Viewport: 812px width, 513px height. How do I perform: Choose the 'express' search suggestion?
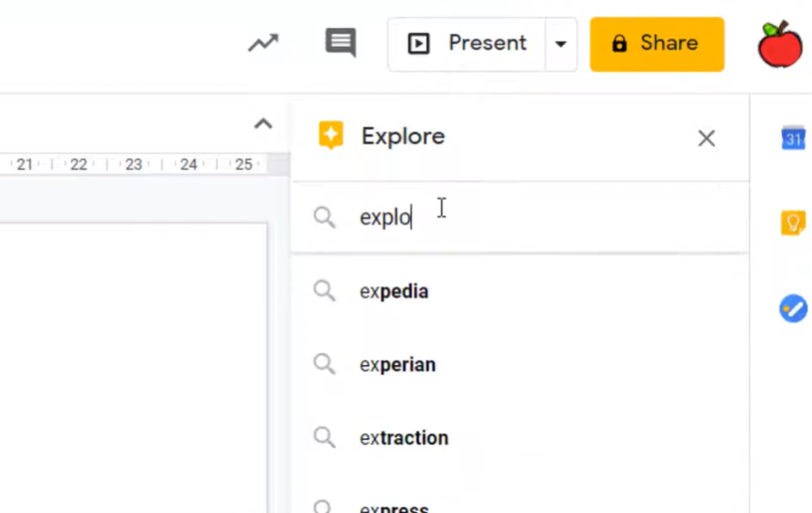(x=394, y=506)
